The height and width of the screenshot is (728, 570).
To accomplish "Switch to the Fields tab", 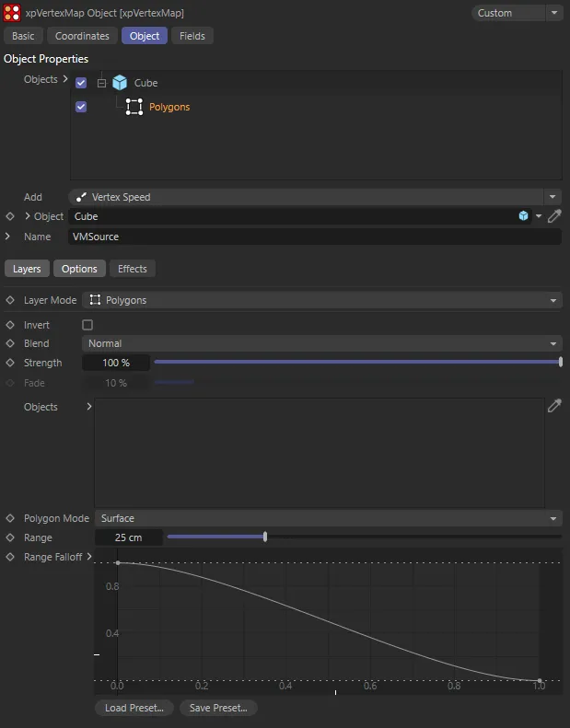I will tap(192, 36).
